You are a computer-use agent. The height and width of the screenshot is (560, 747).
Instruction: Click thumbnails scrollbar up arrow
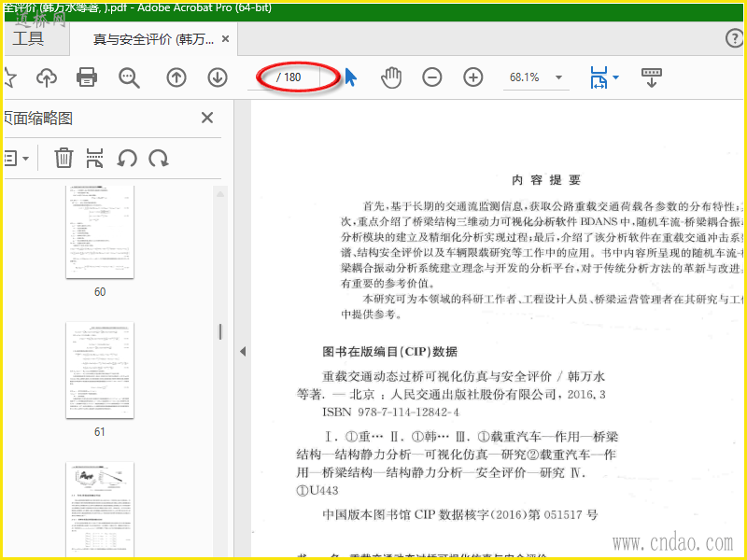click(220, 194)
